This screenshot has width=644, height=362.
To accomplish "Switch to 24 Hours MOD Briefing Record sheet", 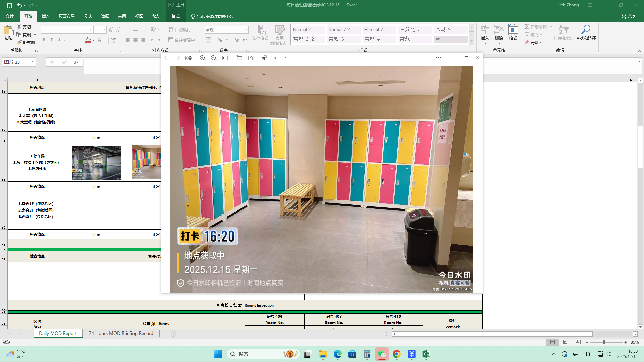I will pos(121,333).
